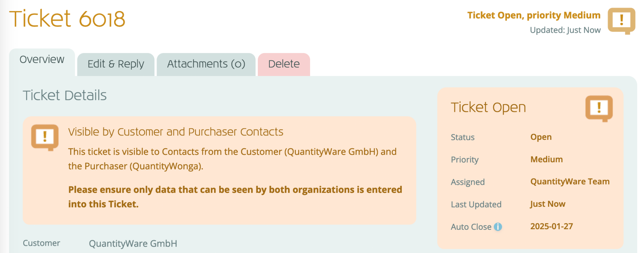This screenshot has height=253, width=644.
Task: Open the Attachments (0) tab
Action: point(206,64)
